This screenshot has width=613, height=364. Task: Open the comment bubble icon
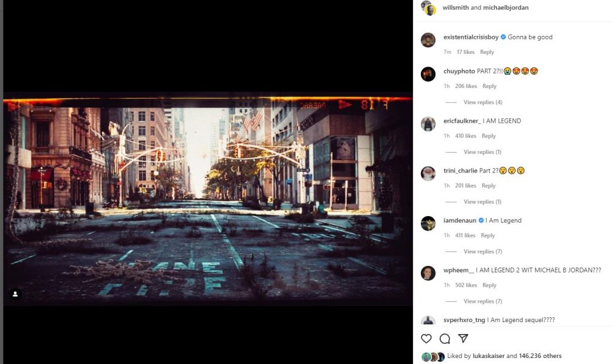[x=445, y=339]
